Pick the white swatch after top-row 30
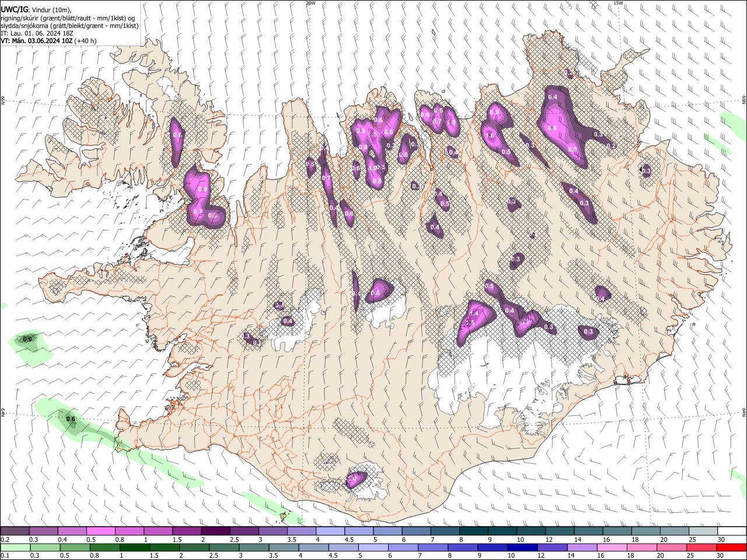 (x=731, y=531)
